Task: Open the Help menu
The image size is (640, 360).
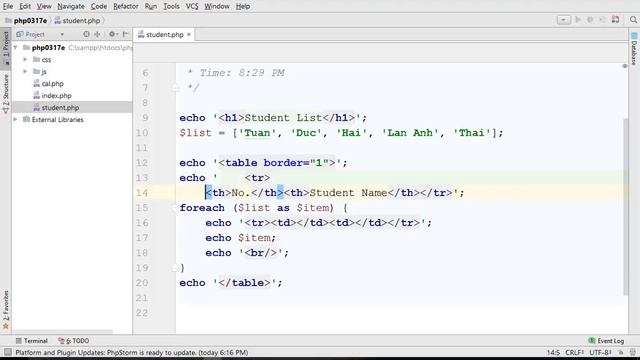Action: click(x=243, y=7)
